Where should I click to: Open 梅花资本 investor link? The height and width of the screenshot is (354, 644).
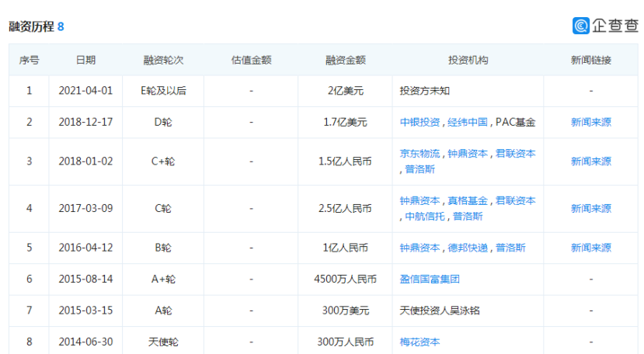[419, 342]
